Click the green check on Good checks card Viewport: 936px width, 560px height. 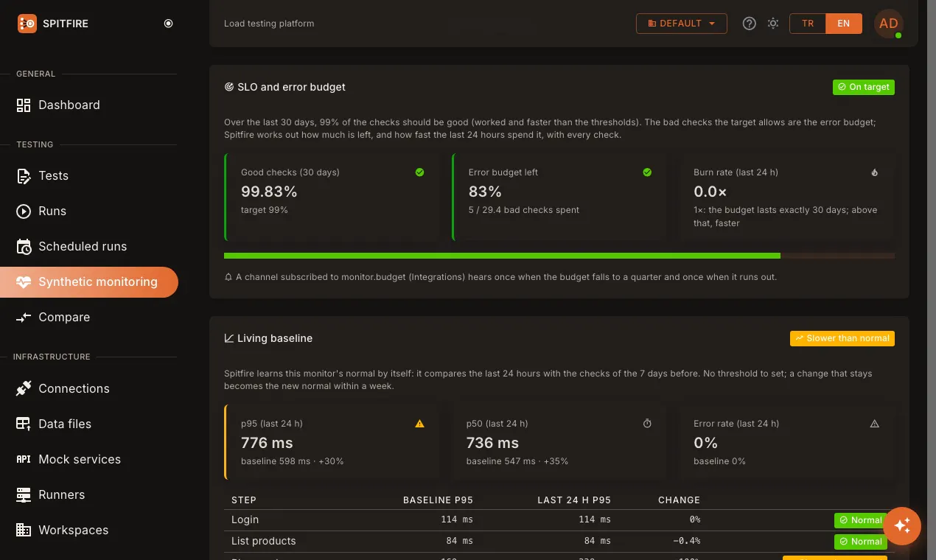click(419, 172)
